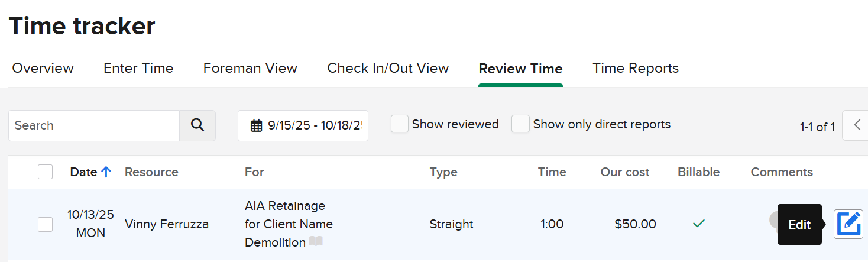Click the search magnifying glass button
868x262 pixels.
[197, 125]
